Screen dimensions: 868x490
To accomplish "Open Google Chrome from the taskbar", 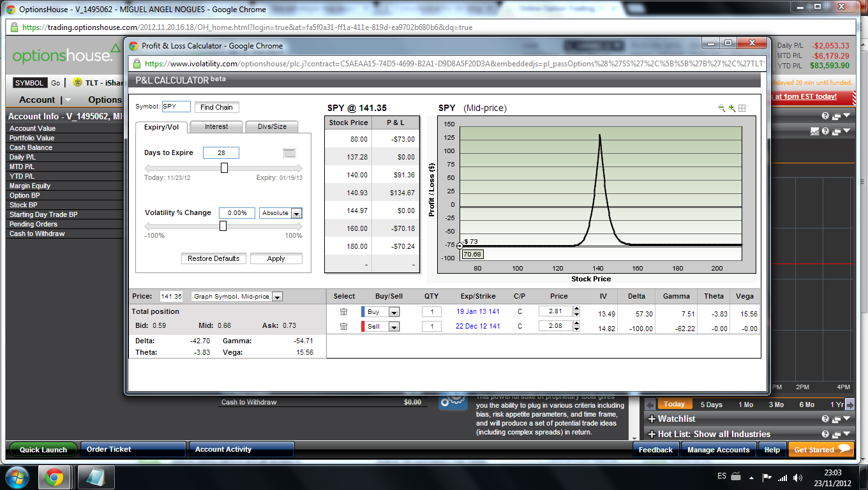I will (x=54, y=477).
